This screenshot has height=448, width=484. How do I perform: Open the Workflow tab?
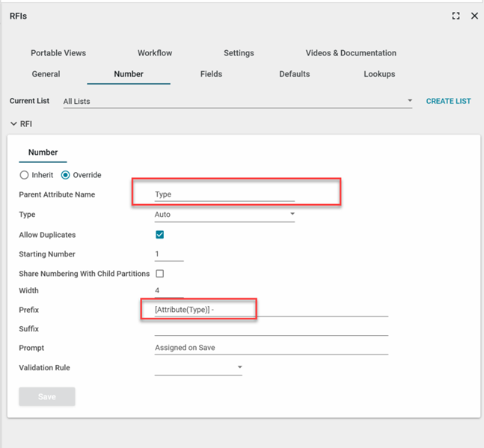[x=155, y=53]
